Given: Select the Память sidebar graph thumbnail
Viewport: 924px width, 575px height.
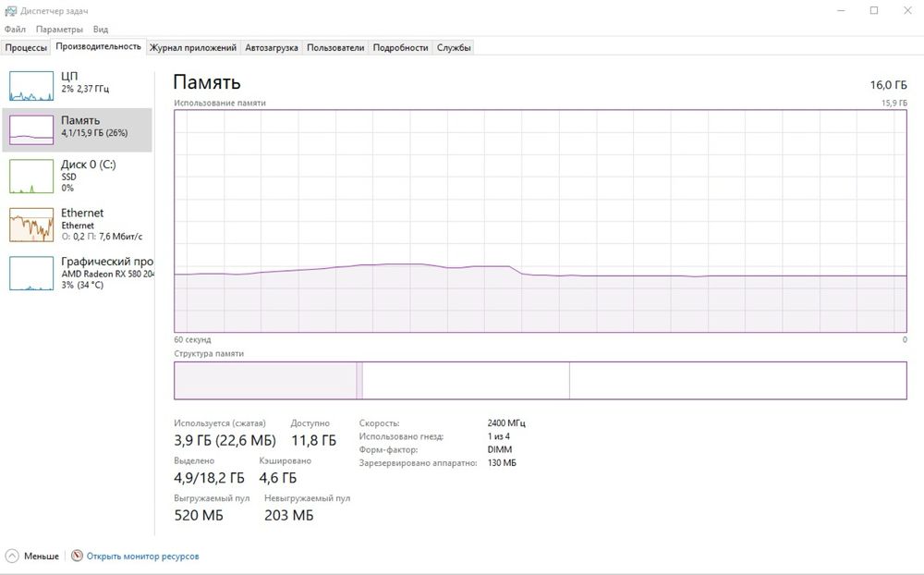Looking at the screenshot, I should (x=31, y=129).
